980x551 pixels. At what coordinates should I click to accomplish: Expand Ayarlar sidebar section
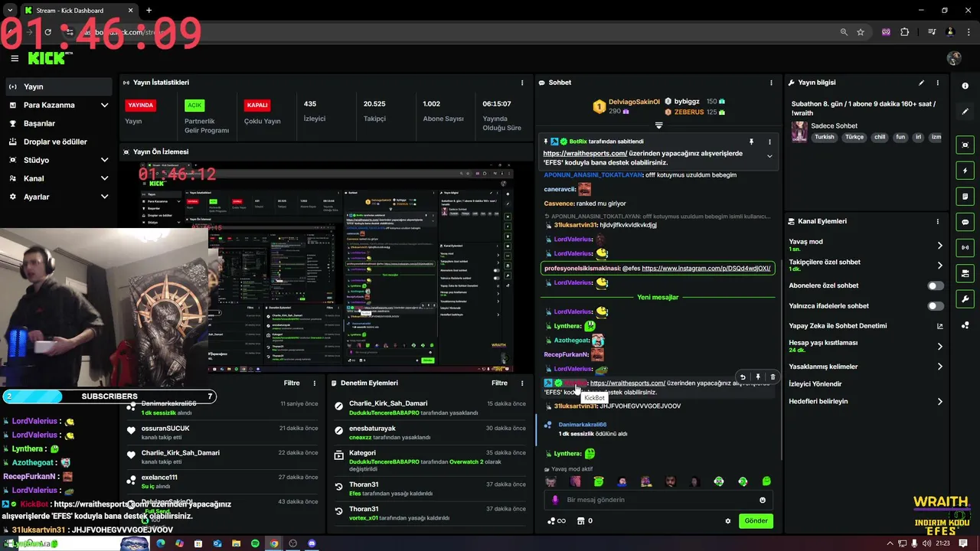point(104,197)
